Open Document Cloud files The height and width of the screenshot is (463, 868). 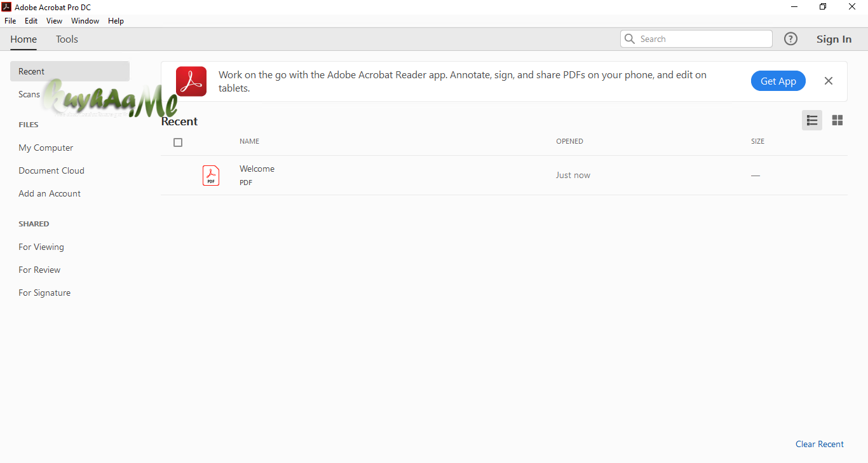pos(51,170)
